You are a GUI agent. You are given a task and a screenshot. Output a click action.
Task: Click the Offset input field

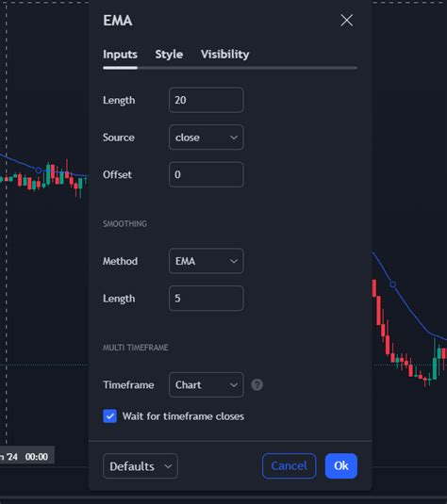click(206, 174)
